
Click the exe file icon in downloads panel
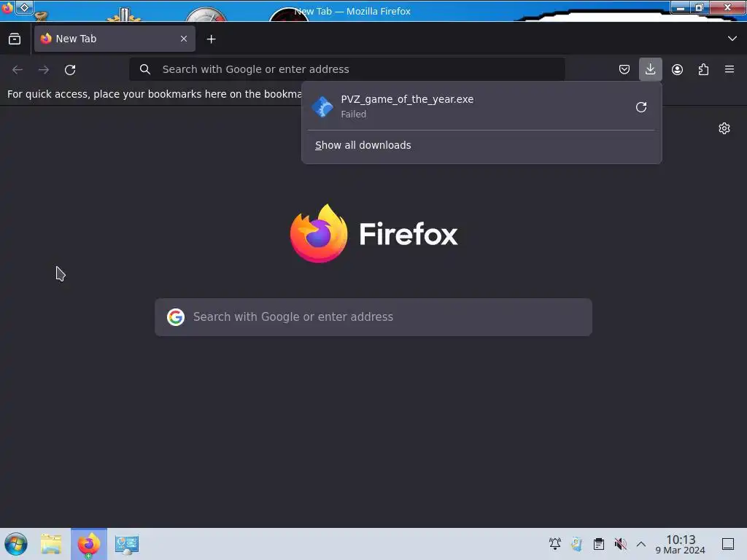click(322, 106)
